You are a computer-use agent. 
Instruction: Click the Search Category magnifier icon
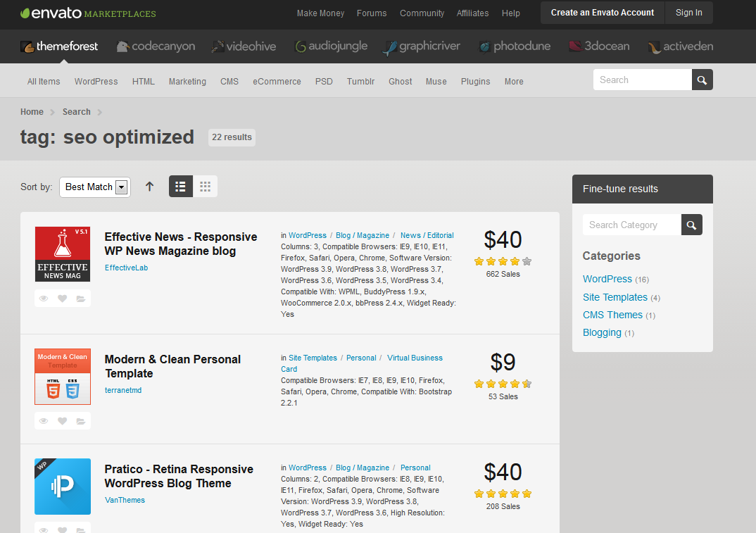[691, 225]
